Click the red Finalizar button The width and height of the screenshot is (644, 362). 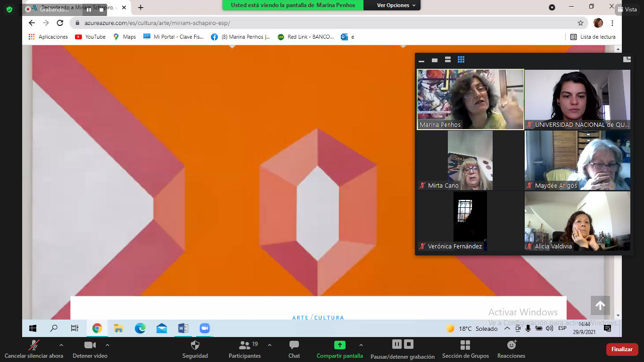point(622,349)
